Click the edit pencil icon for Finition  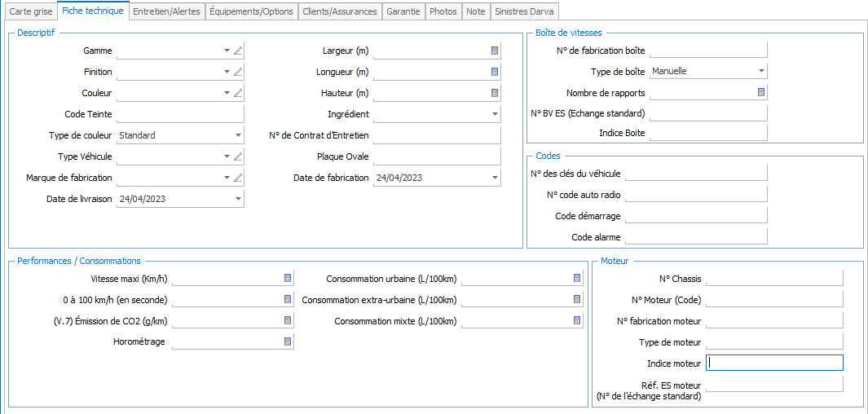tap(238, 72)
